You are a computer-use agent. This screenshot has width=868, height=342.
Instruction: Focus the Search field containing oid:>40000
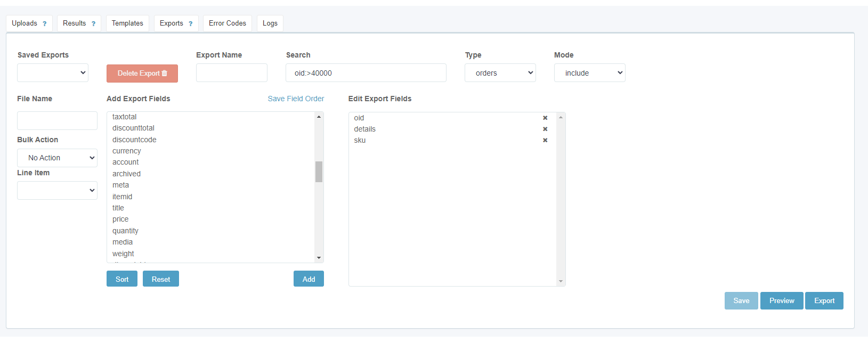point(366,73)
